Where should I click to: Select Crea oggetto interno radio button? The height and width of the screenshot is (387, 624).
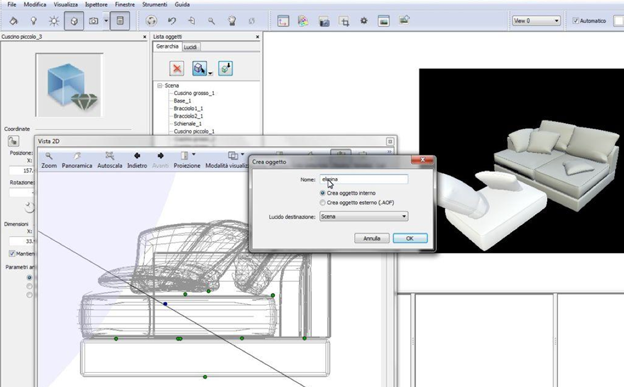click(322, 193)
